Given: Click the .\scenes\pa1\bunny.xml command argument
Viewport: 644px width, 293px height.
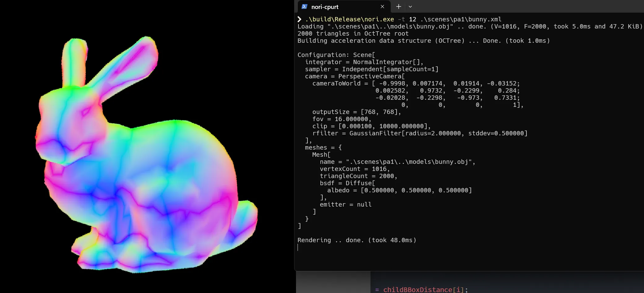Looking at the screenshot, I should tap(461, 19).
